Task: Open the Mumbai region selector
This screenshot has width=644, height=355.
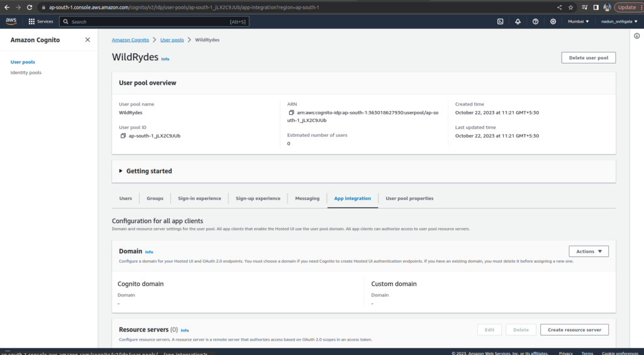Action: click(x=579, y=21)
